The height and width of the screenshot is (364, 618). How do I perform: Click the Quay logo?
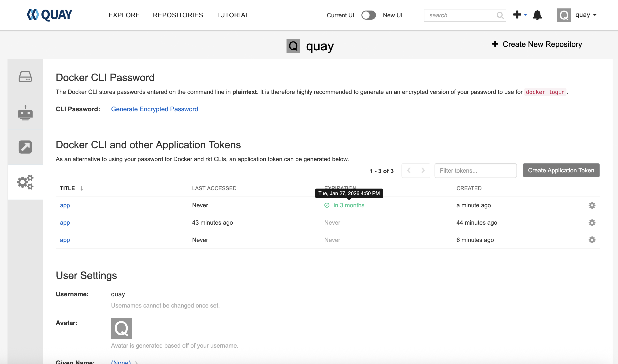tap(49, 15)
